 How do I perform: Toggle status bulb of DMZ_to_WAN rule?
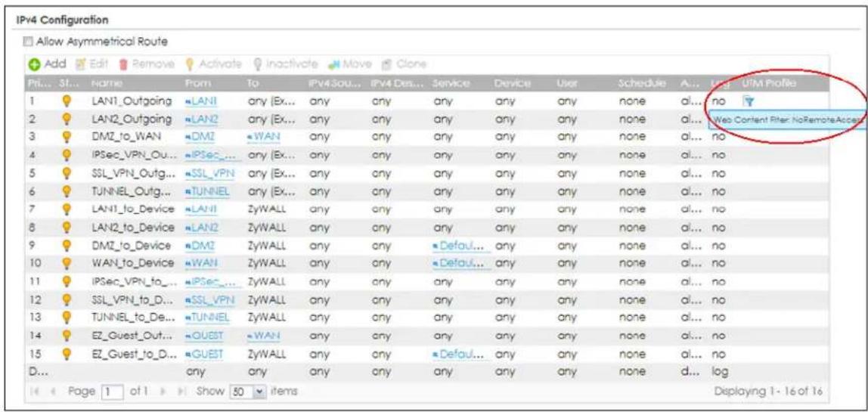click(68, 137)
